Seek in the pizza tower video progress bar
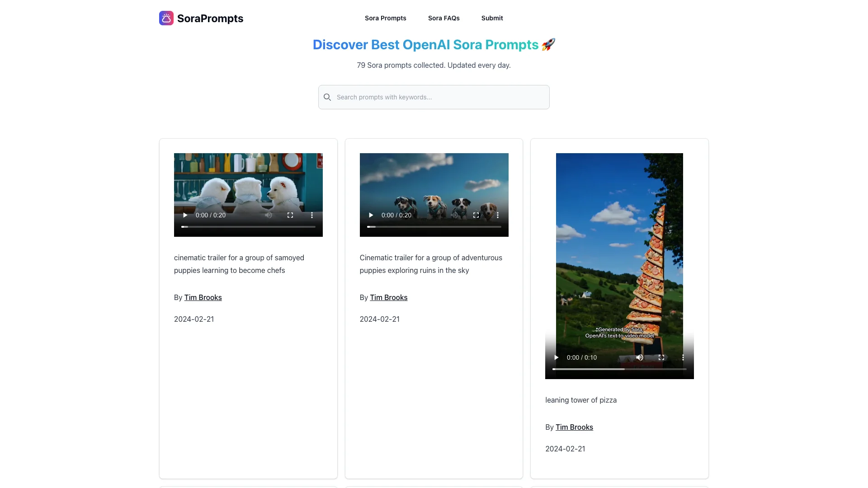 619,369
